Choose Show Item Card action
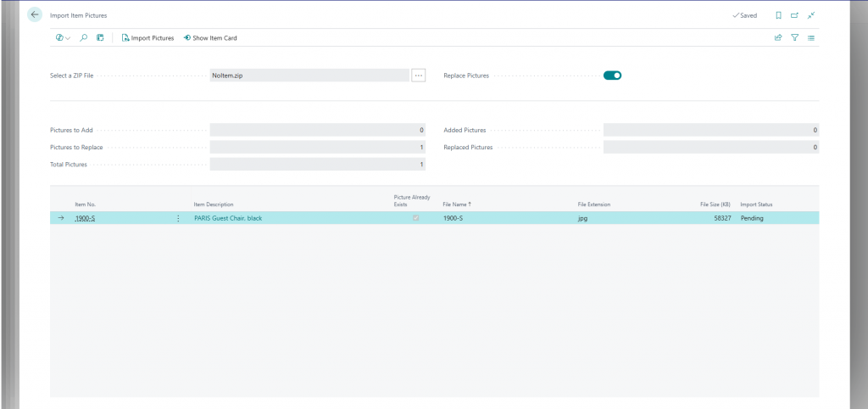This screenshot has height=409, width=868. 212,38
